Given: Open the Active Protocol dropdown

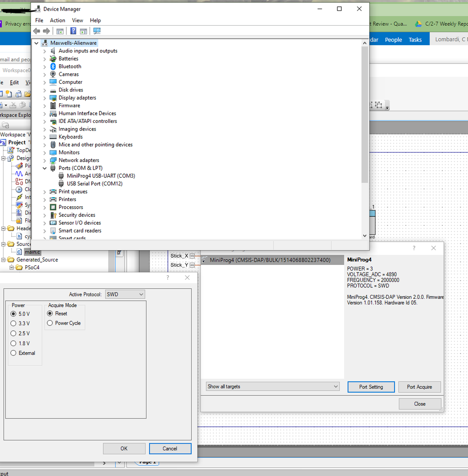Looking at the screenshot, I should click(x=125, y=294).
